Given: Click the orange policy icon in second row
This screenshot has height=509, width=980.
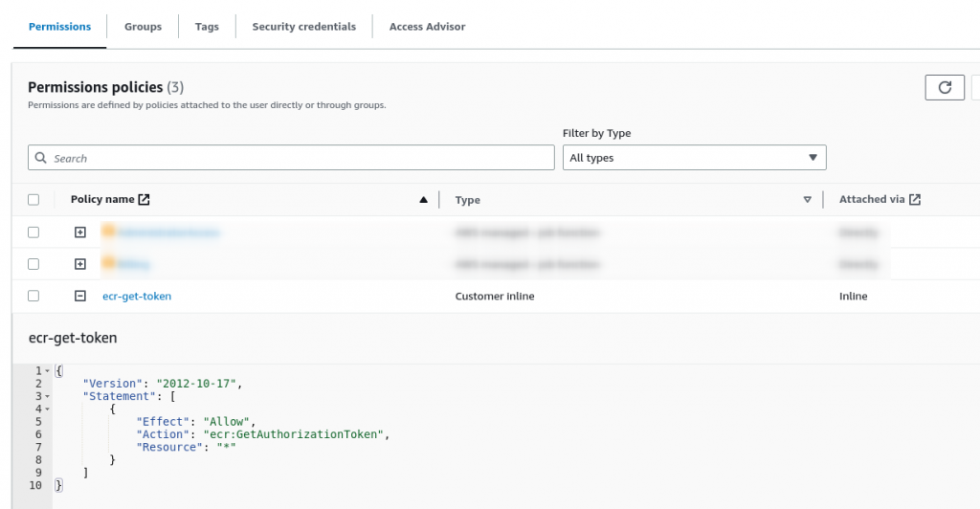Looking at the screenshot, I should point(108,263).
